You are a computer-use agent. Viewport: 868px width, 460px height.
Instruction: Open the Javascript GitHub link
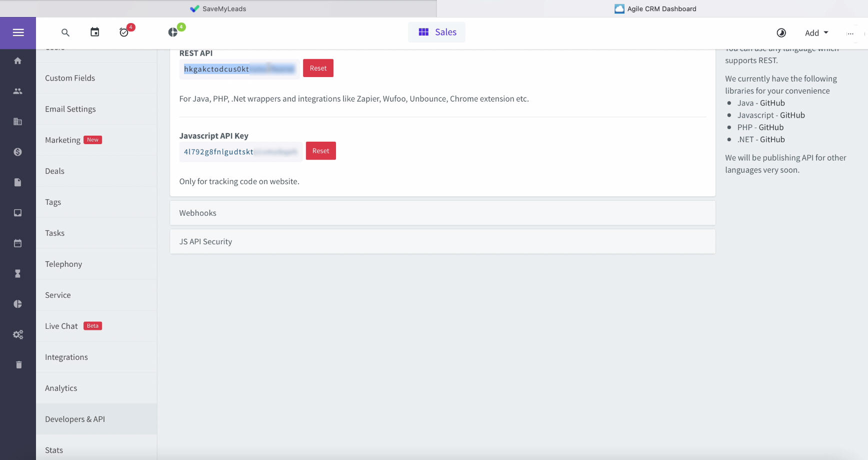point(792,115)
